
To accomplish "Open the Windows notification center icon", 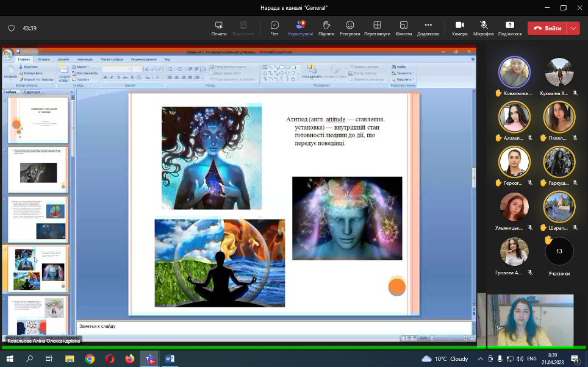I will pyautogui.click(x=575, y=359).
